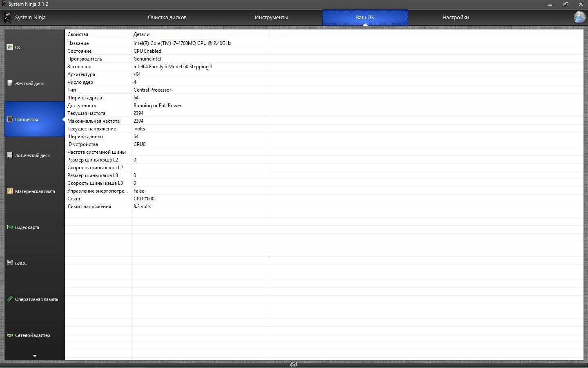588x368 pixels.
Task: Select the Ваш ПК tab
Action: pos(365,18)
